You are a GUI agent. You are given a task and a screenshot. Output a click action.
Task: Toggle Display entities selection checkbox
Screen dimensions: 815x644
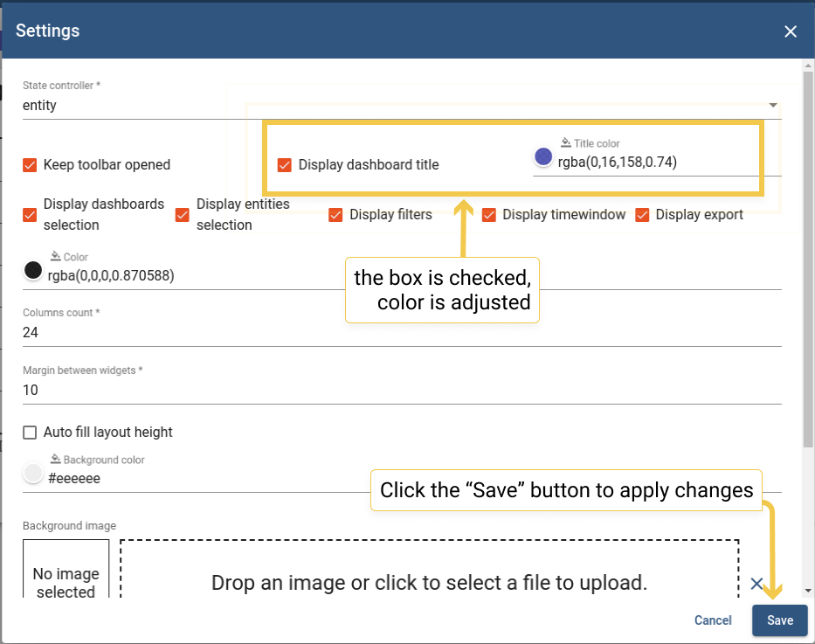(183, 215)
